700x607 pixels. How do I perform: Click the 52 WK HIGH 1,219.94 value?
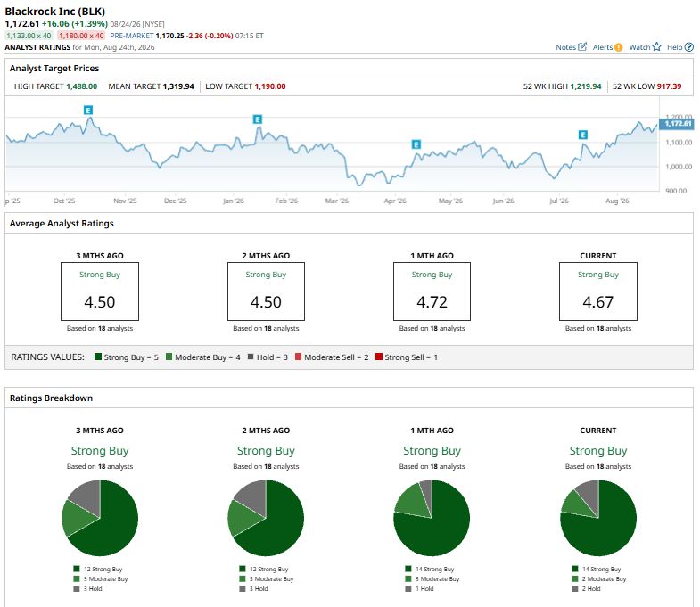tap(586, 86)
